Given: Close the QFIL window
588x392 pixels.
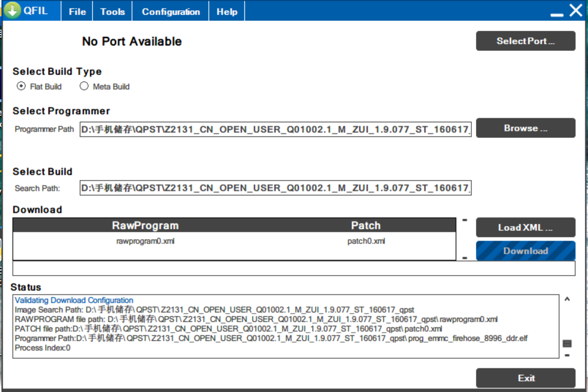Looking at the screenshot, I should pyautogui.click(x=576, y=10).
